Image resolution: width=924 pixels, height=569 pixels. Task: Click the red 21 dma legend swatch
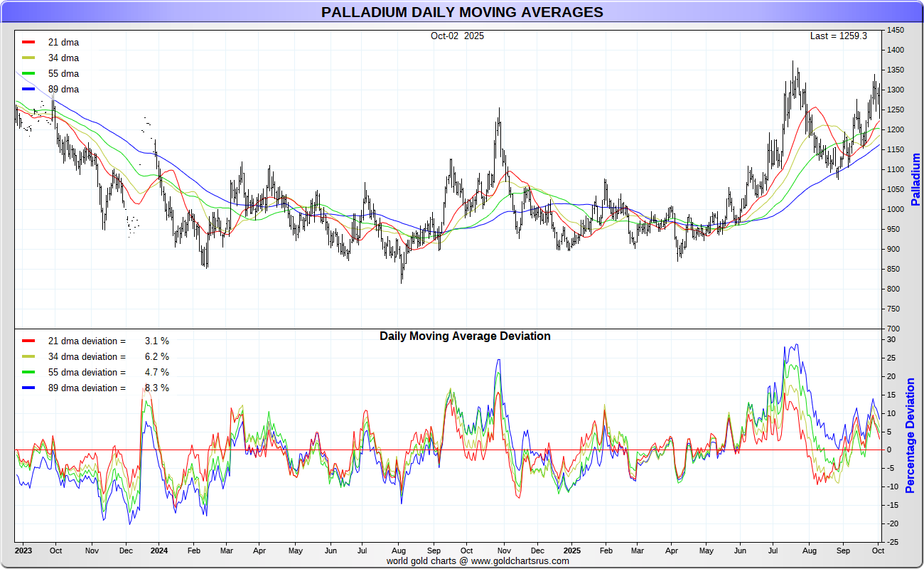click(x=28, y=43)
